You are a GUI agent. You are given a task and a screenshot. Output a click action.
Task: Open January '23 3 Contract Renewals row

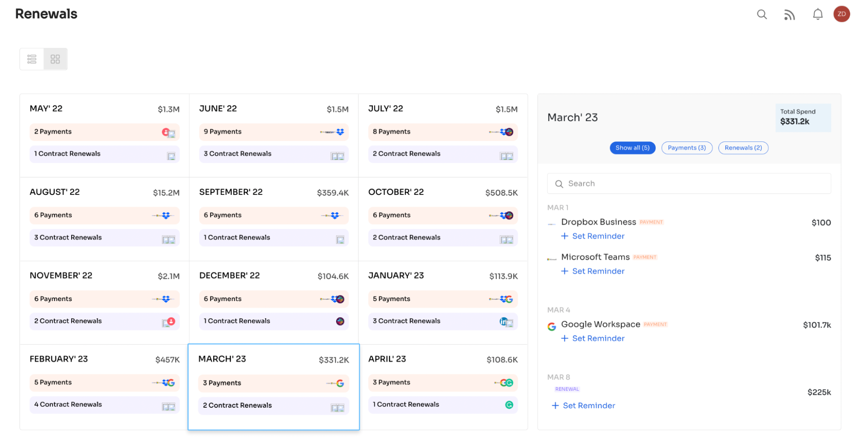[x=443, y=321]
